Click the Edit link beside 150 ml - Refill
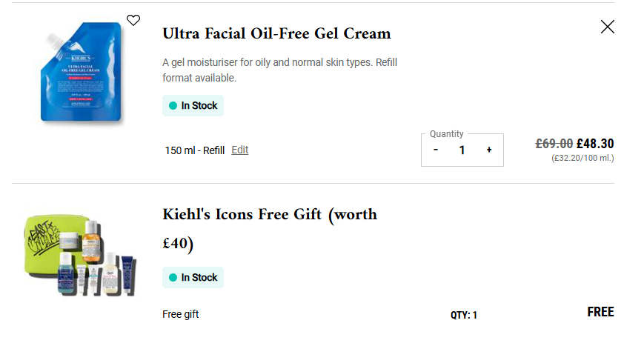 pos(240,150)
